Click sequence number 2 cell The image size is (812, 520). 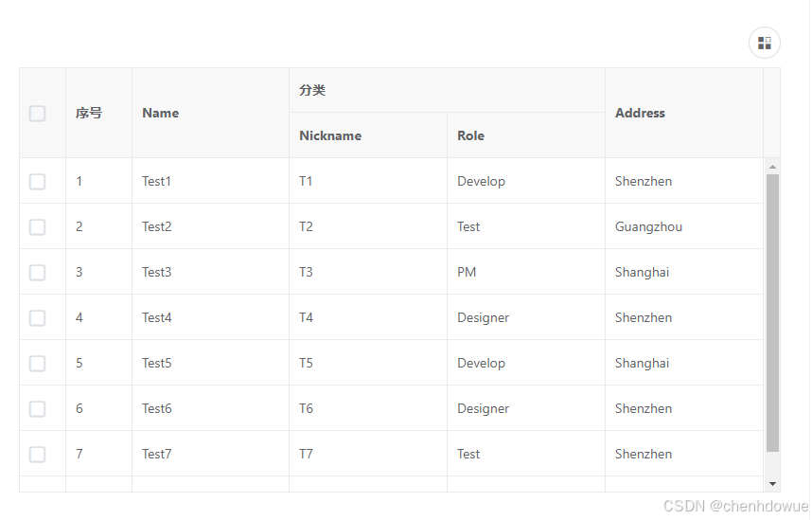[x=99, y=226]
